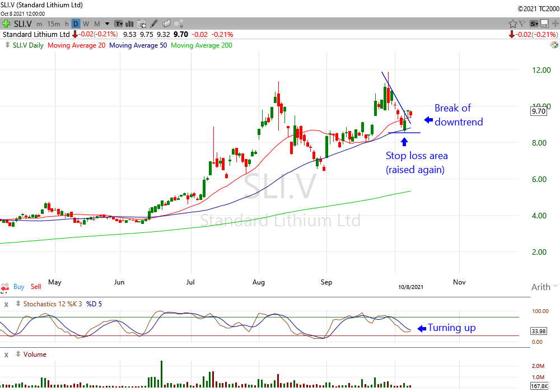
Task: Click the 100.00 stochastics axis label
Action: tap(540, 311)
